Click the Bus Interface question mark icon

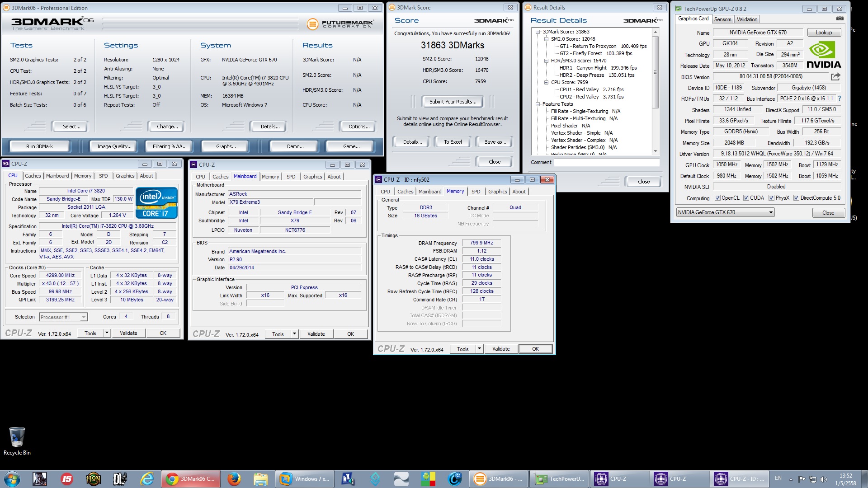click(840, 99)
